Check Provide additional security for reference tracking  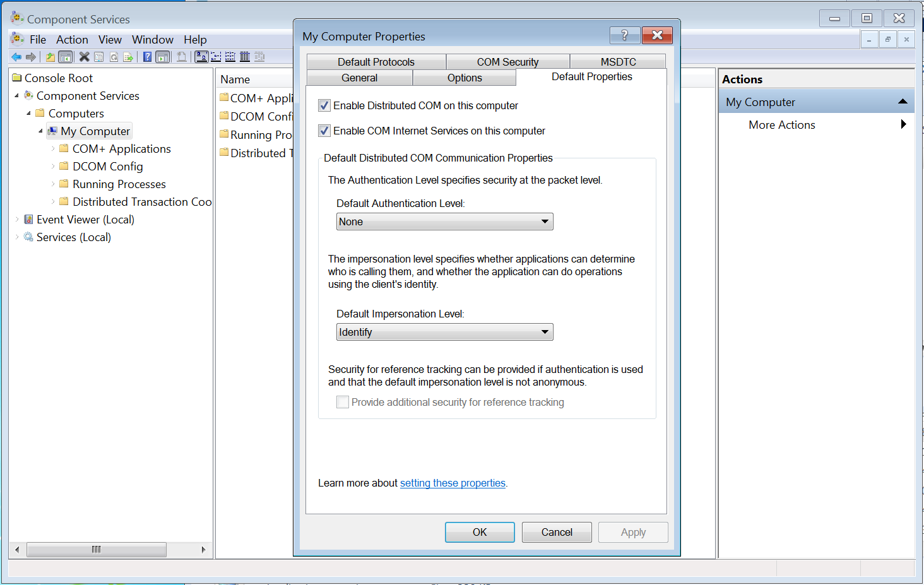[x=342, y=402]
